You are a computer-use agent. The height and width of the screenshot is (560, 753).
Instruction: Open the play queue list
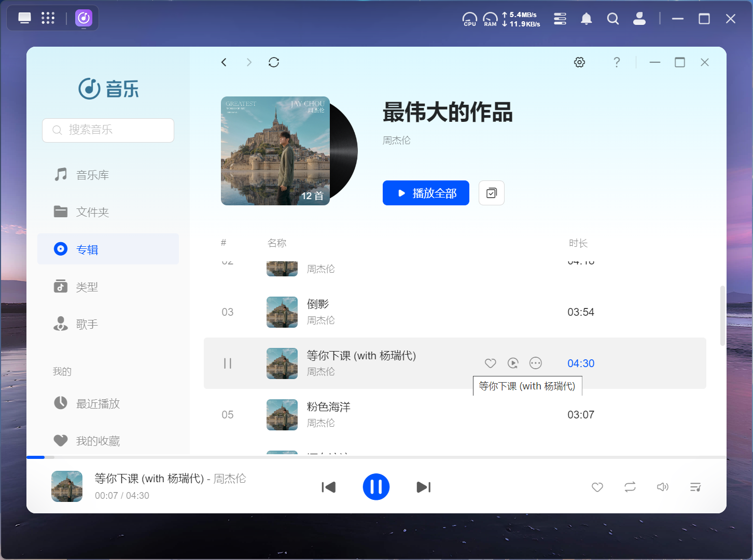click(695, 487)
